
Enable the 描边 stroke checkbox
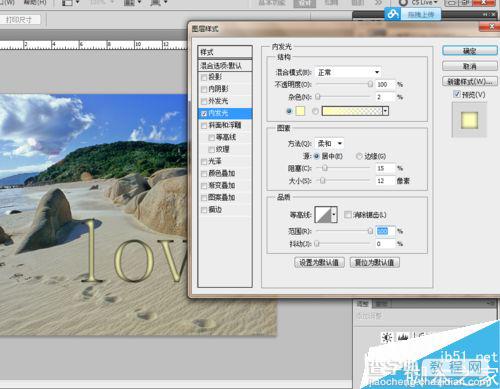pos(204,210)
